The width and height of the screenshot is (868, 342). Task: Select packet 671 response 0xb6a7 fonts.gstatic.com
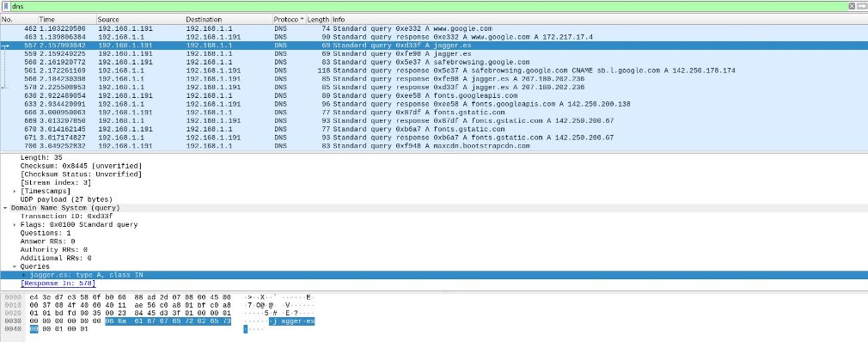pyautogui.click(x=434, y=137)
